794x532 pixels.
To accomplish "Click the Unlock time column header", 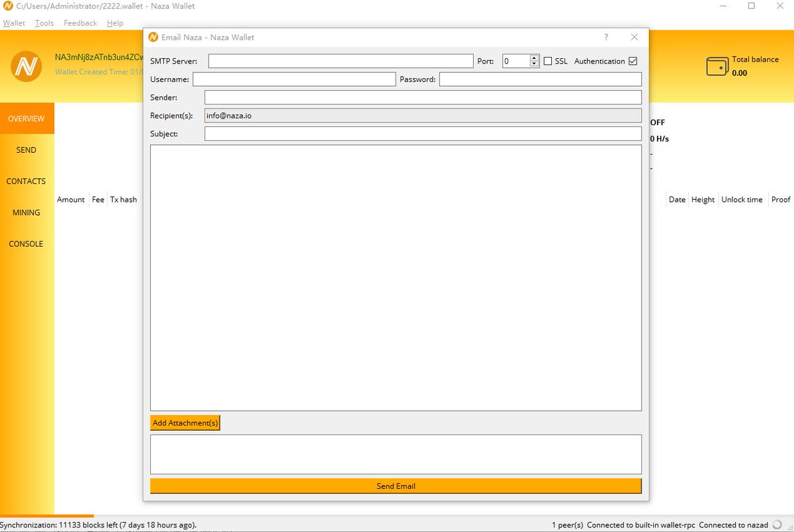I will click(742, 199).
